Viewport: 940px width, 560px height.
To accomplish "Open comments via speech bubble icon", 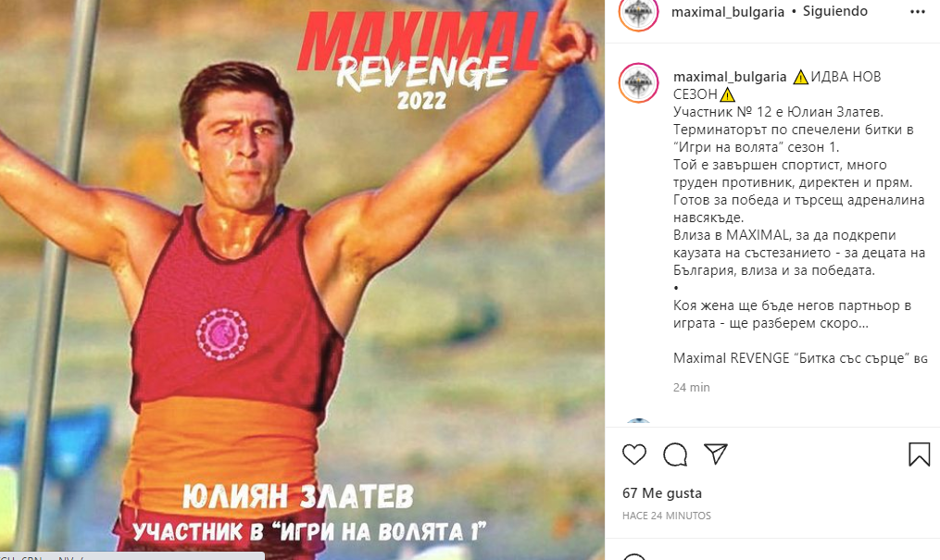I will [675, 454].
